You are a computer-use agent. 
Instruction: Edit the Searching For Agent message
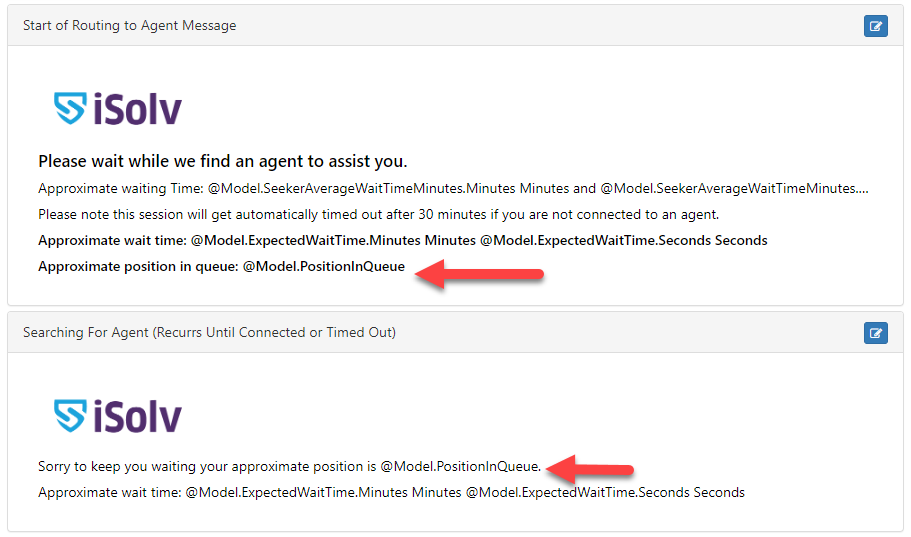[875, 332]
